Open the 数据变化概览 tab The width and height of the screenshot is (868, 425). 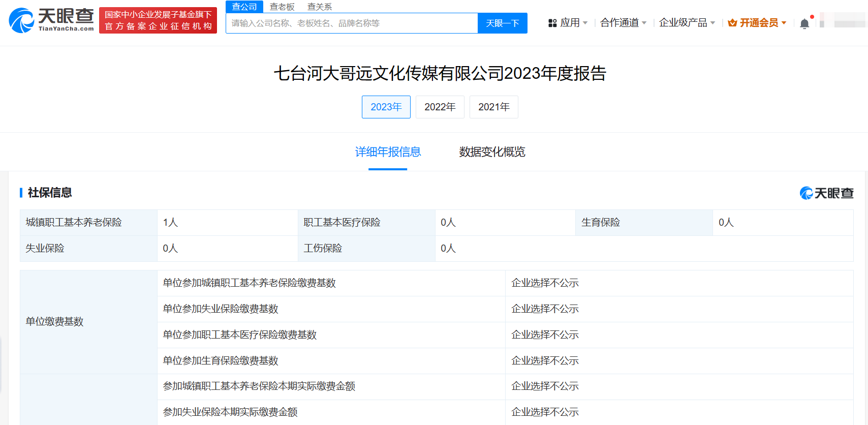(x=492, y=152)
